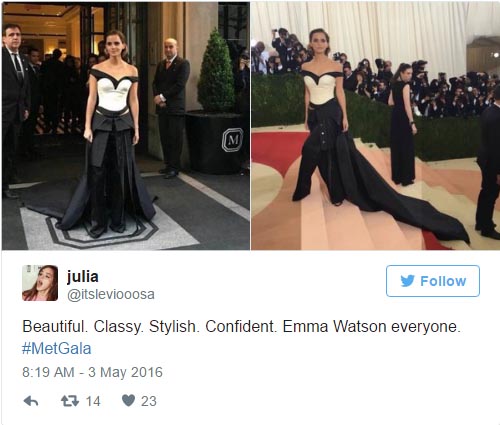Like the tweet with the heart icon

[x=128, y=400]
